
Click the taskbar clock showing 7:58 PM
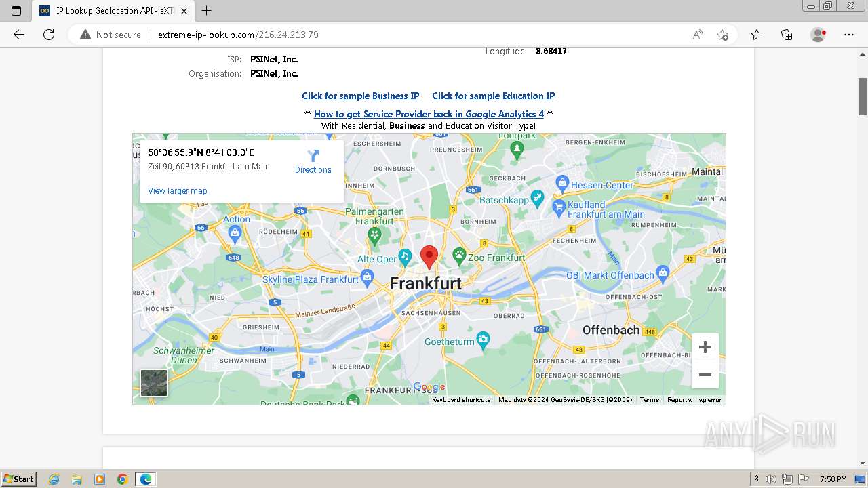tap(833, 479)
